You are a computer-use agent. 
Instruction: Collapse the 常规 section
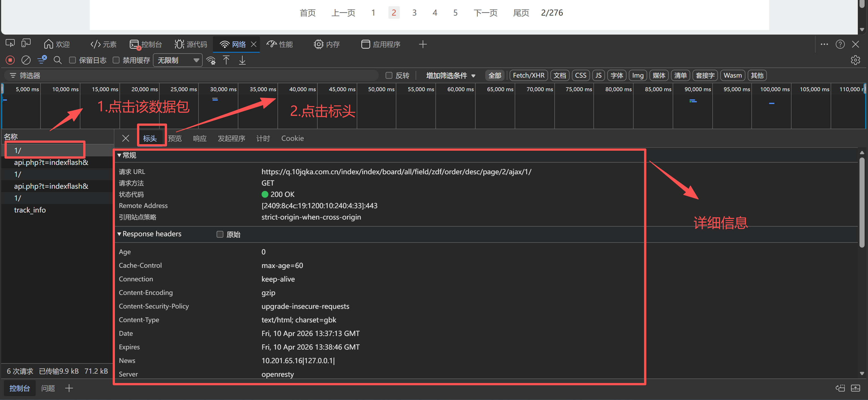[x=119, y=155]
